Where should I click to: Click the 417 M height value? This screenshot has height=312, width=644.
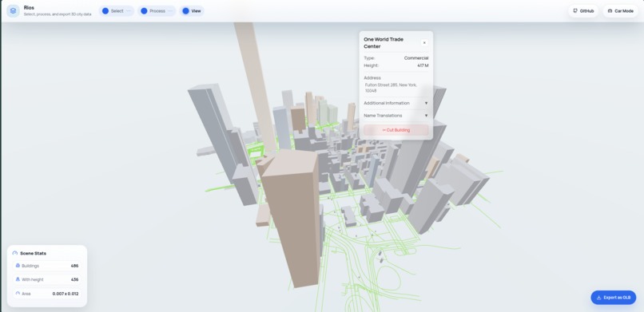tap(423, 65)
